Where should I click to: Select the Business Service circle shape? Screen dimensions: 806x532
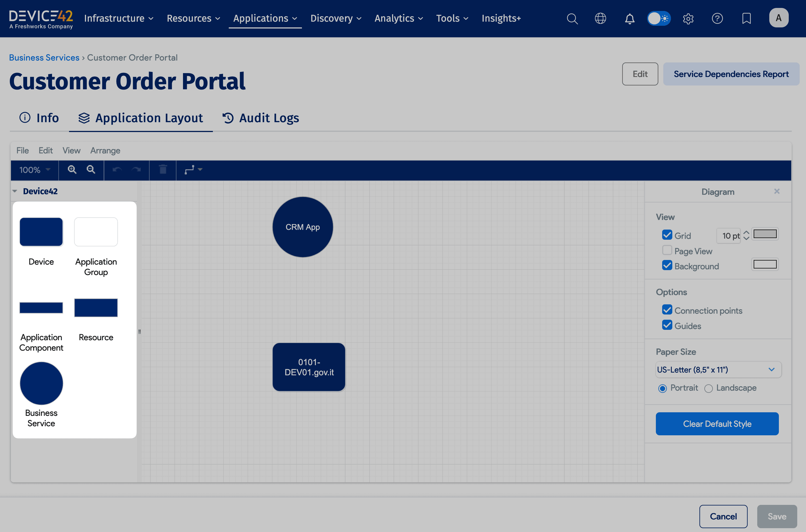click(41, 384)
